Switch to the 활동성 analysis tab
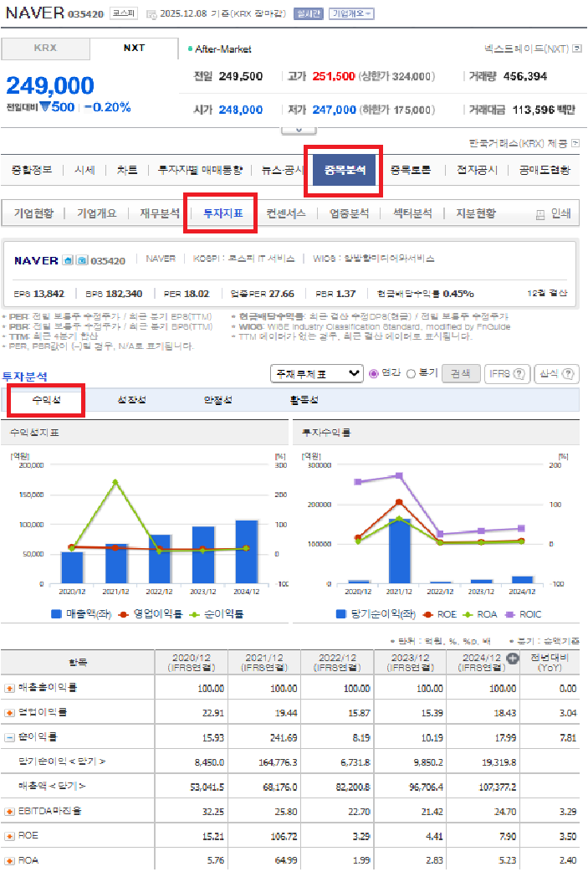Screen dimensions: 588x877 point(304,400)
